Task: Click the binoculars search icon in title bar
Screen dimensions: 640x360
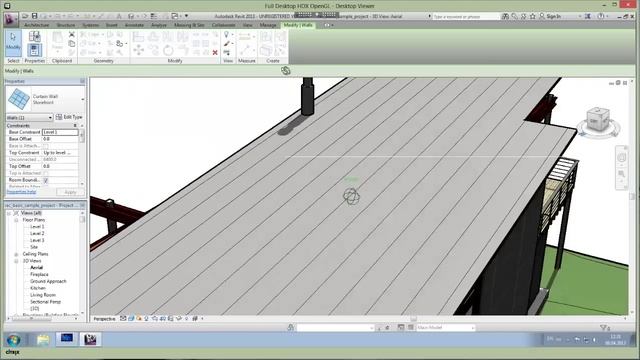Action: point(505,16)
